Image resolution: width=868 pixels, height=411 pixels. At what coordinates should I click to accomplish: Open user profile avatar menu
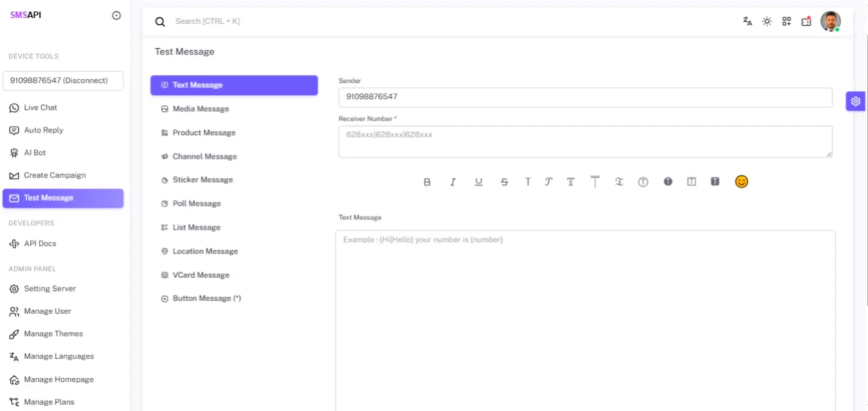click(830, 21)
